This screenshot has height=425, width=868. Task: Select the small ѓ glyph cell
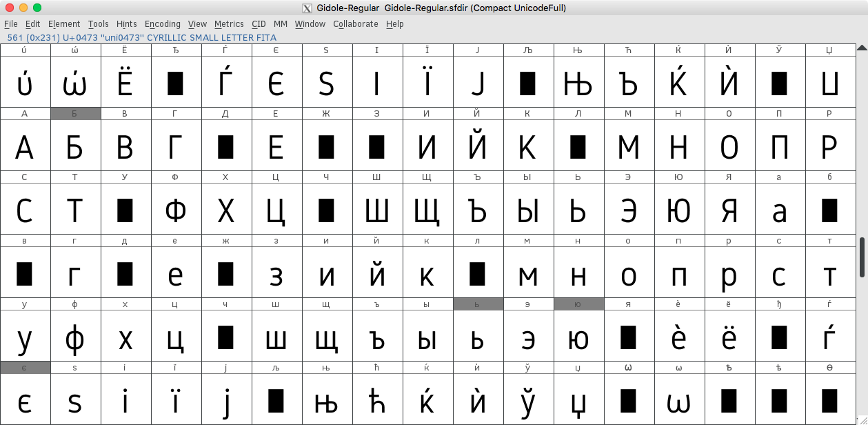pos(830,336)
